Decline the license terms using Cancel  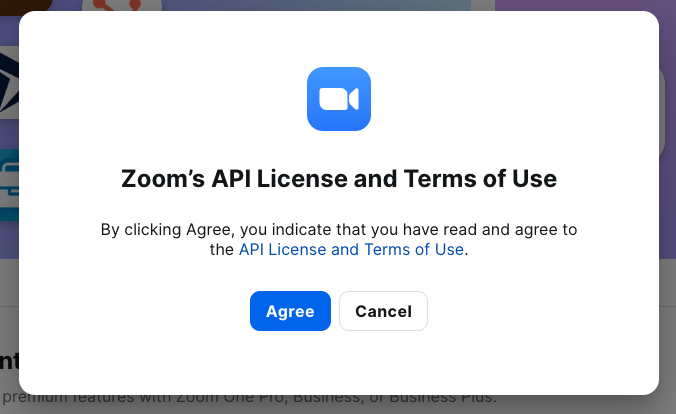click(x=383, y=311)
